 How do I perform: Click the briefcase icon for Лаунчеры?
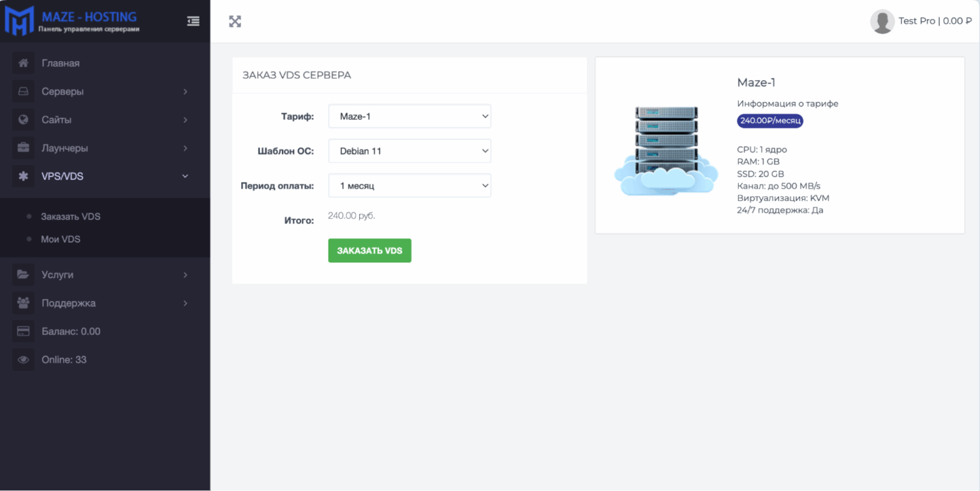(x=23, y=147)
